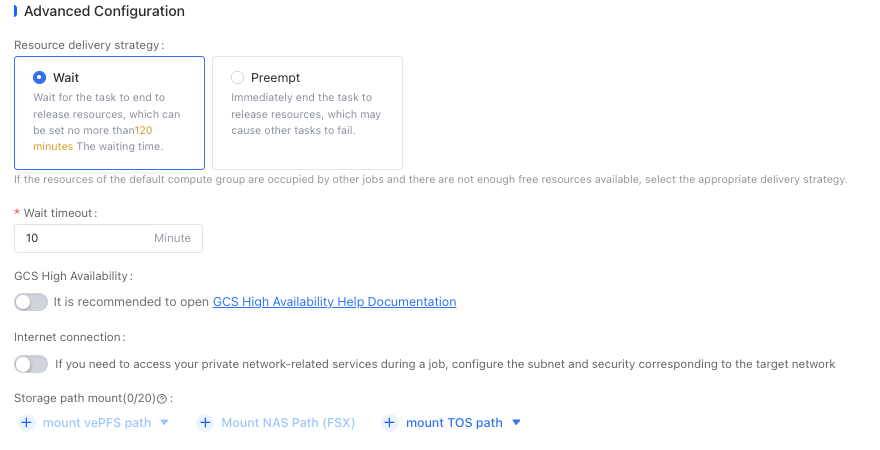The height and width of the screenshot is (450, 880).
Task: Click the blue Advanced Configuration section marker
Action: click(x=16, y=11)
